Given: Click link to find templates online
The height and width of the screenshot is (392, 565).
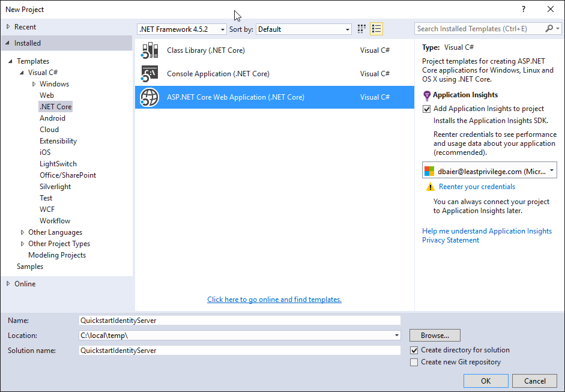Looking at the screenshot, I should tap(274, 300).
